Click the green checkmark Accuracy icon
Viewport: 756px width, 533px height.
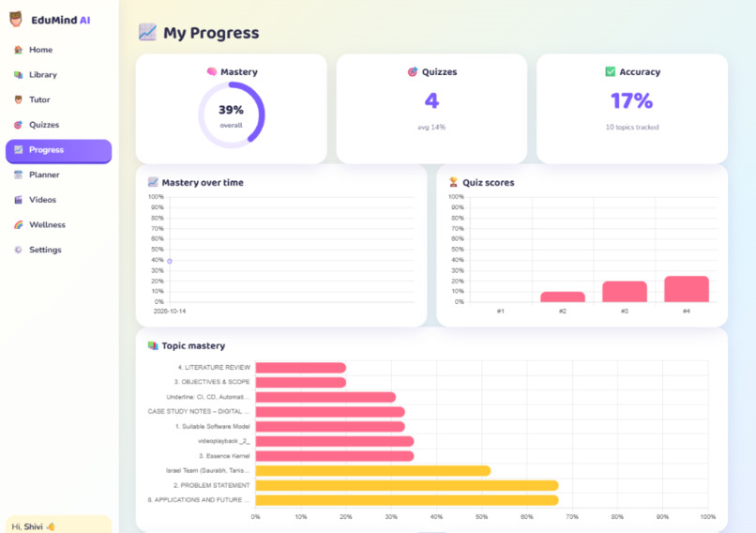coord(610,72)
